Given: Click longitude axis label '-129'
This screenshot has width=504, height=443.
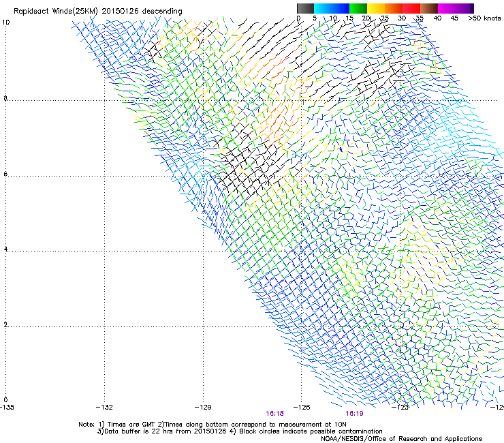Looking at the screenshot, I should [203, 408].
